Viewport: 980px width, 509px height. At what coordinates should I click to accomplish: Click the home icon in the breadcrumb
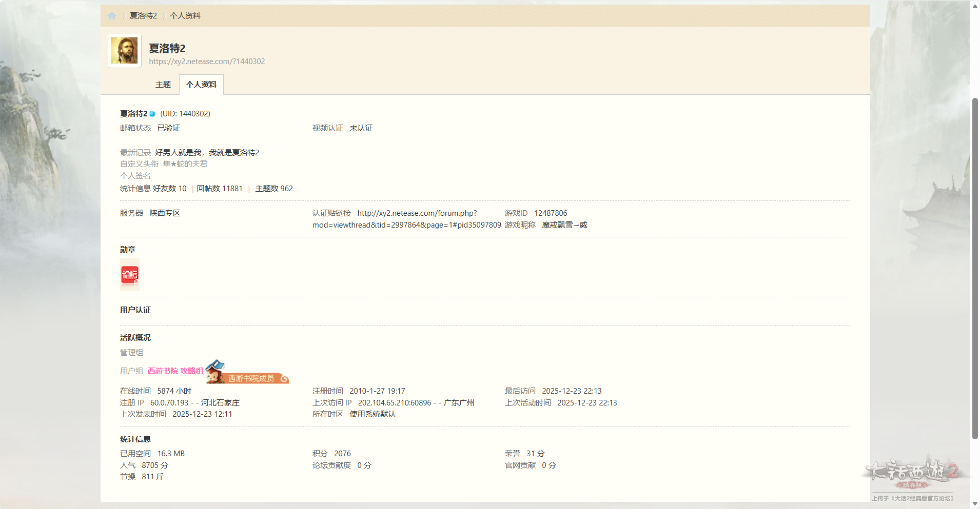tap(112, 16)
